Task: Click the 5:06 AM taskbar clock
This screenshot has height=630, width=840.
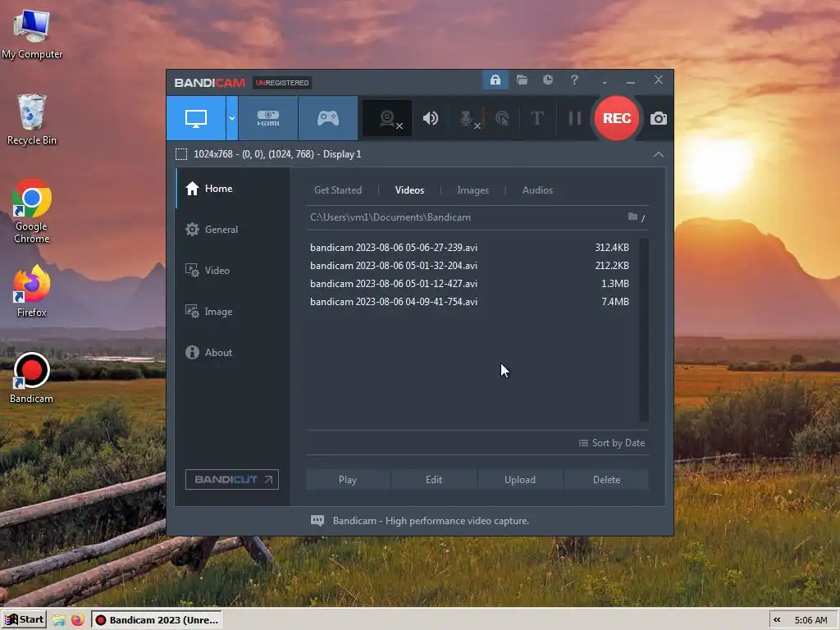Action: point(811,620)
